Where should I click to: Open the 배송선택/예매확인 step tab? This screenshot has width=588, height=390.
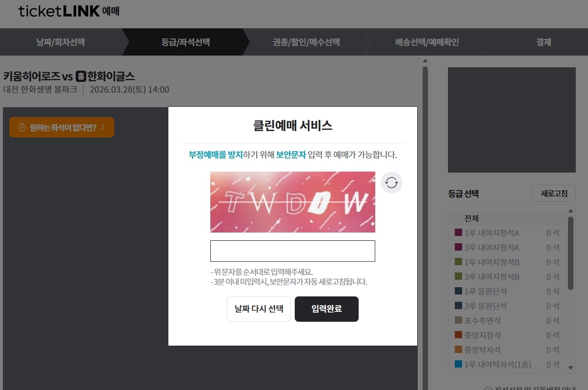tap(427, 42)
